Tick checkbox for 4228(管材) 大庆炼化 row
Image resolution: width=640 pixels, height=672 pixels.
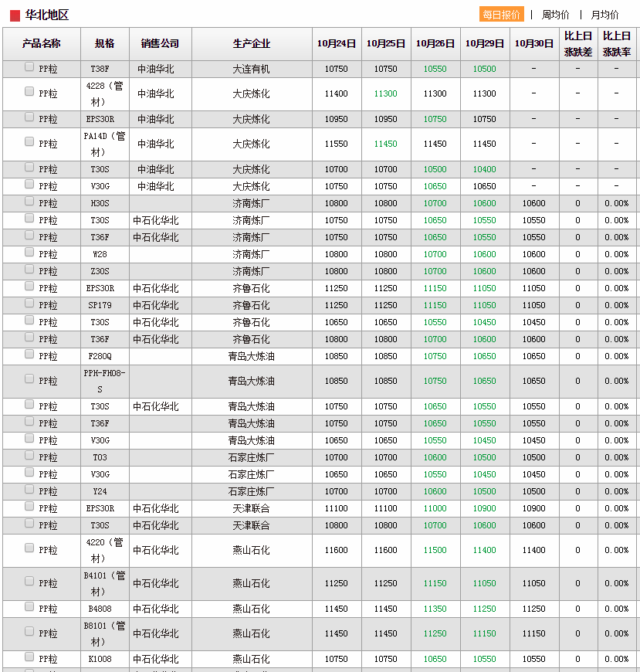(x=29, y=91)
